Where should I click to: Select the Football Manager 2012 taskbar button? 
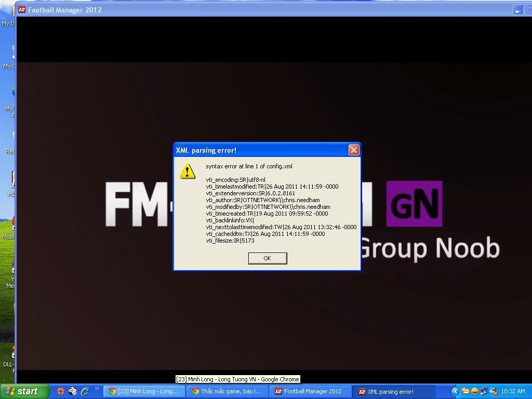311,392
